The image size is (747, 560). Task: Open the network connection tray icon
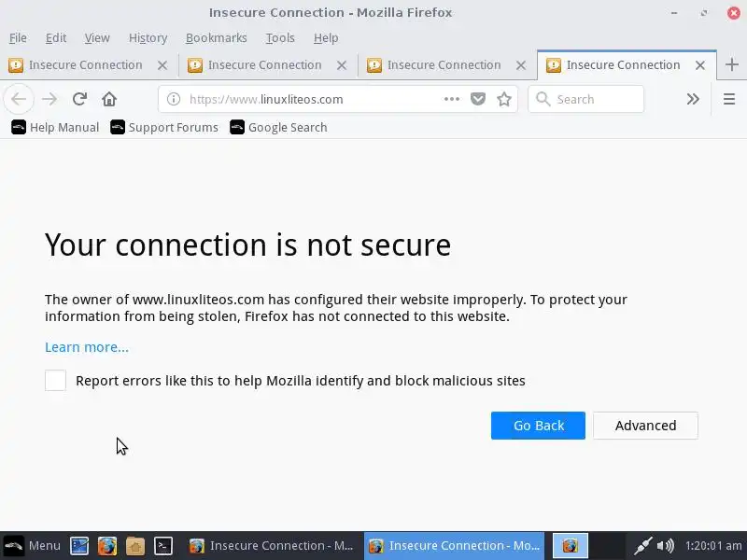click(x=642, y=546)
